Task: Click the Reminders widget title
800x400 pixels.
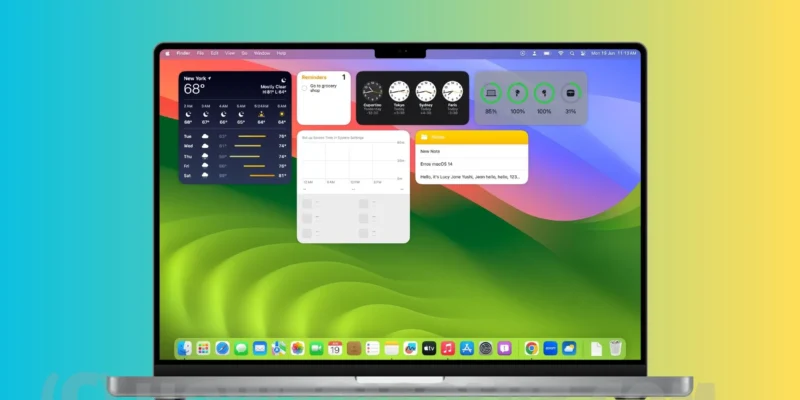Action: pyautogui.click(x=314, y=77)
